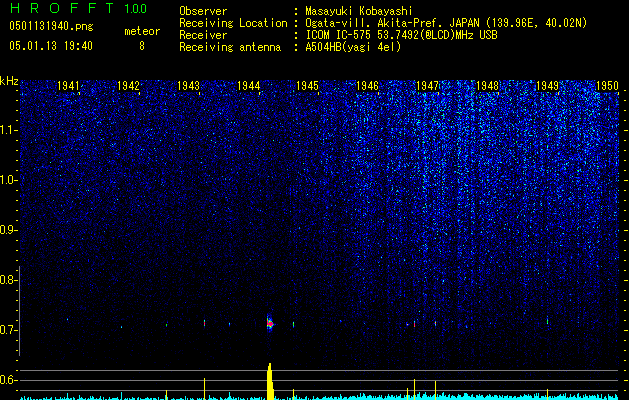Image resolution: width=629 pixels, height=400 pixels.
Task: Select the observer name Masayuki Kobayashi
Action: tap(358, 12)
